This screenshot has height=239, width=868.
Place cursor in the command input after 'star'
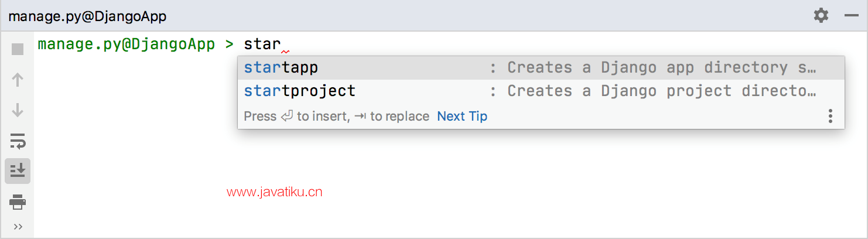(x=282, y=44)
